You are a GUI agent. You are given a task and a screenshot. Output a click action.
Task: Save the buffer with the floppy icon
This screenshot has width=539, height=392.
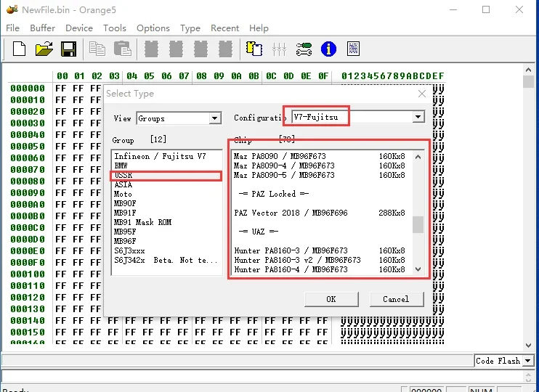[69, 49]
